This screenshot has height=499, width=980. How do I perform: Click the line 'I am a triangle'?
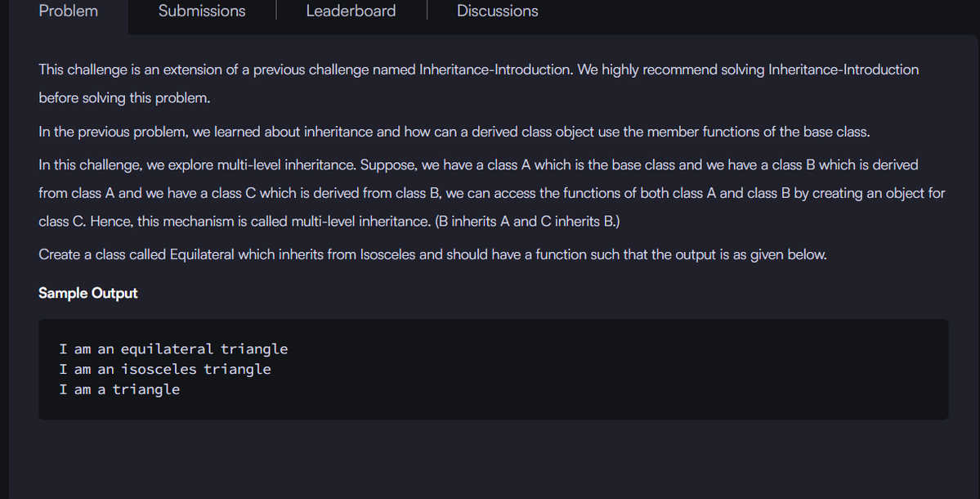click(x=119, y=389)
